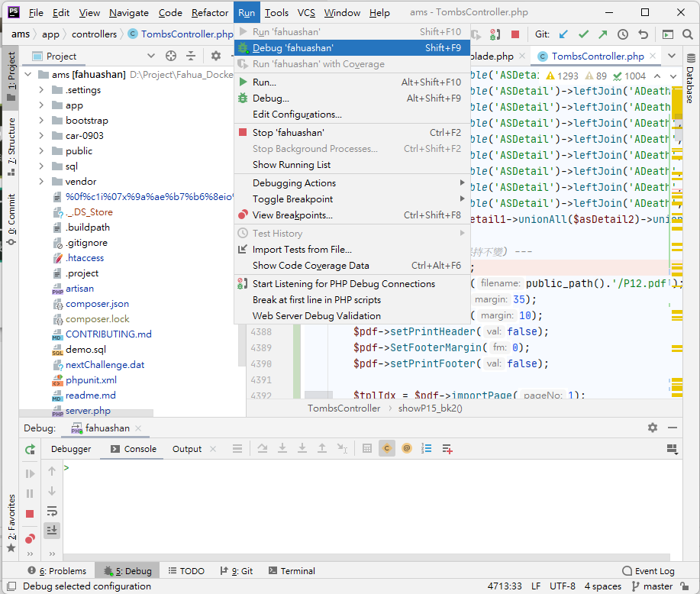Click the Search Everywhere magnifier icon
This screenshot has width=700, height=594.
pos(687,34)
